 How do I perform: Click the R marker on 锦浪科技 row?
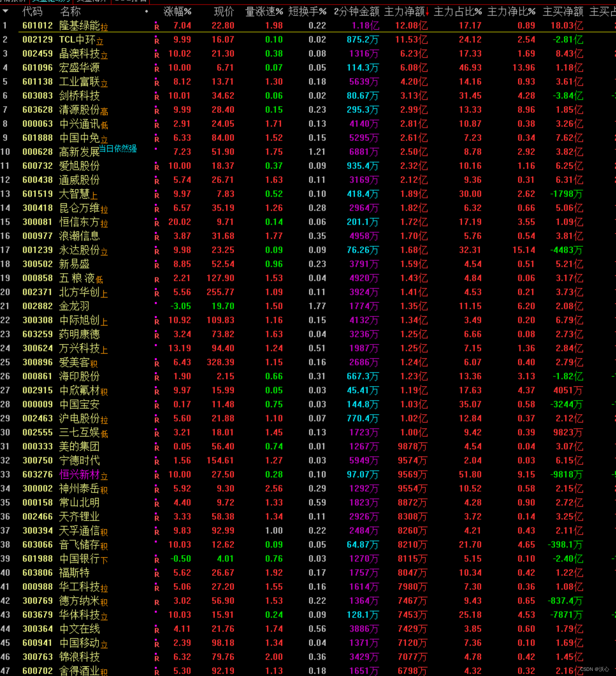pos(157,658)
